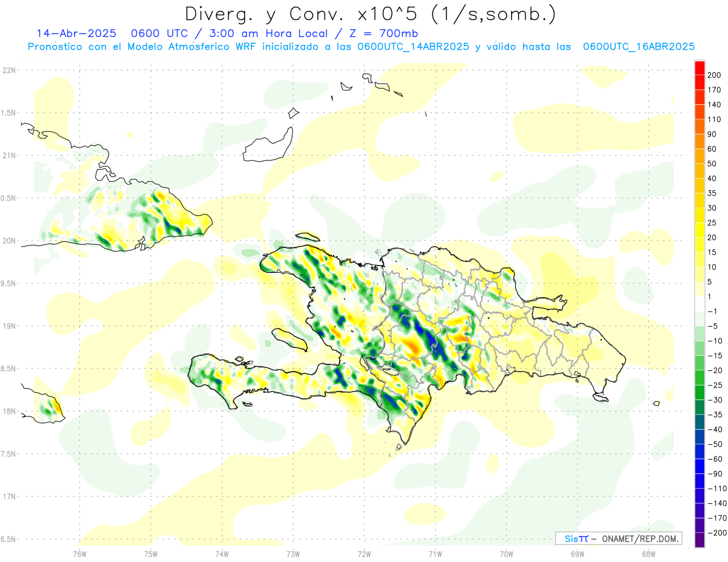Click the pale green colorbar segment between -5 and -10
The height and width of the screenshot is (562, 728).
point(699,333)
